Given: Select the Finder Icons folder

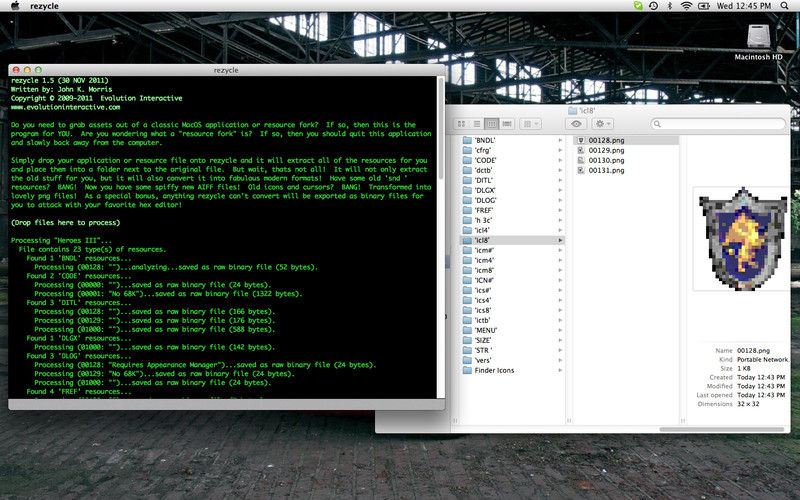Looking at the screenshot, I should pos(512,370).
